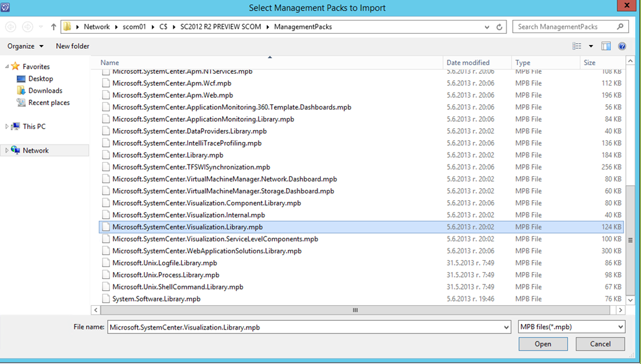Expand the This PC tree node
641x364 pixels.
7,126
